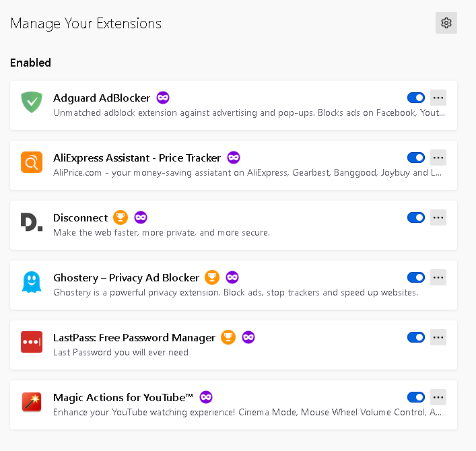This screenshot has height=451, width=476.
Task: Toggle Magic Actions for YouTube off
Action: [416, 397]
